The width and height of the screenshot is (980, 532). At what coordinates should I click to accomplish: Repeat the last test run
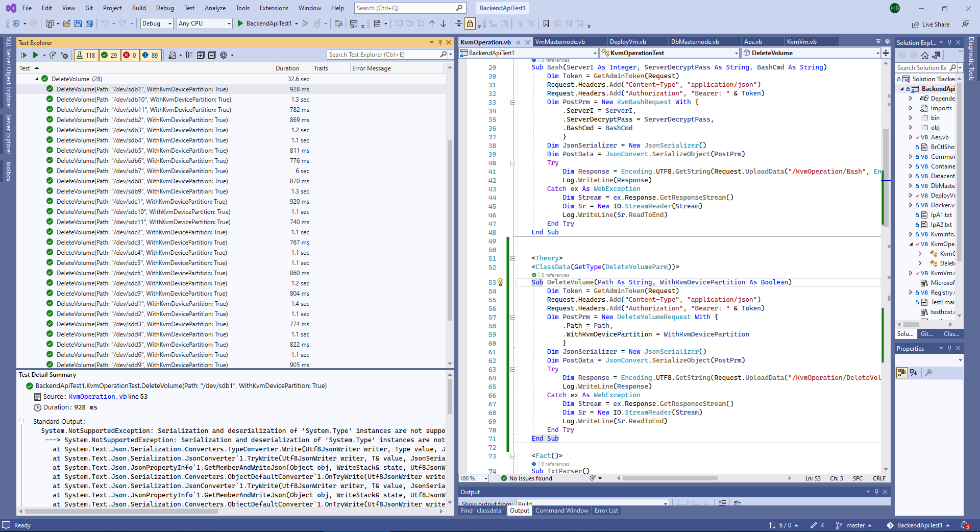pyautogui.click(x=53, y=55)
